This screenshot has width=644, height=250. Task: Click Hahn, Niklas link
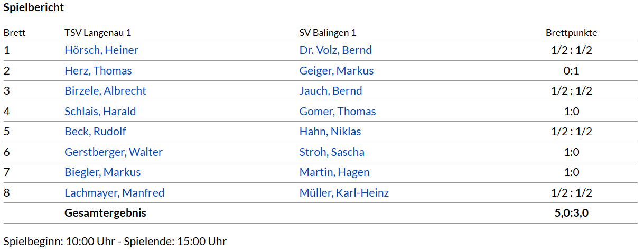[330, 132]
